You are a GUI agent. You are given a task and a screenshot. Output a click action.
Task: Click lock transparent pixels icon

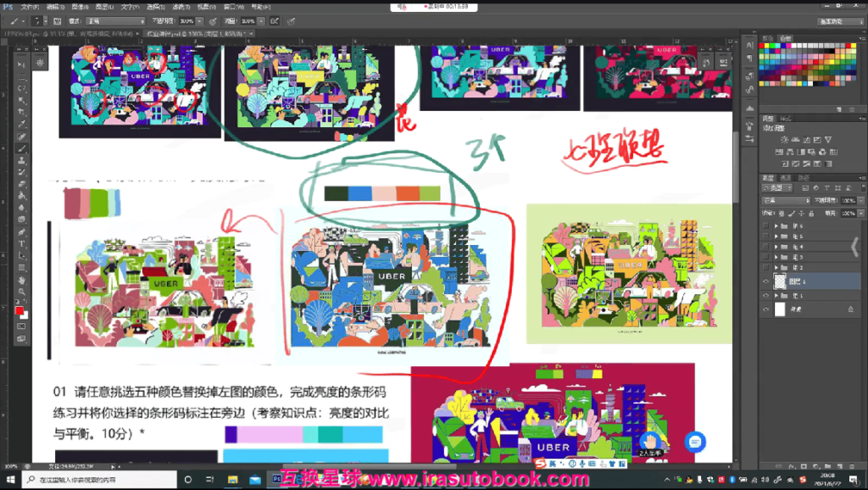(x=781, y=213)
